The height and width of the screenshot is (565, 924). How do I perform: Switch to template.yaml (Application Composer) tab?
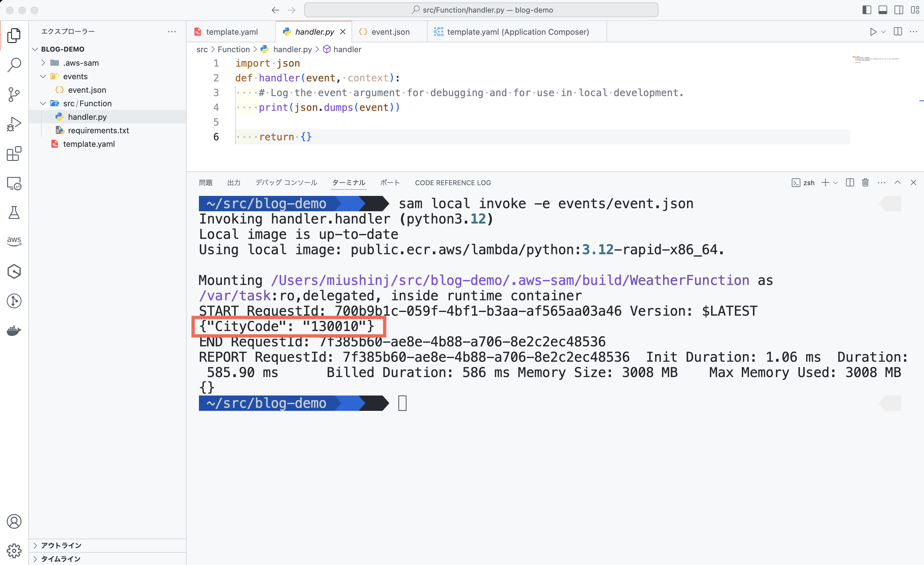(517, 32)
